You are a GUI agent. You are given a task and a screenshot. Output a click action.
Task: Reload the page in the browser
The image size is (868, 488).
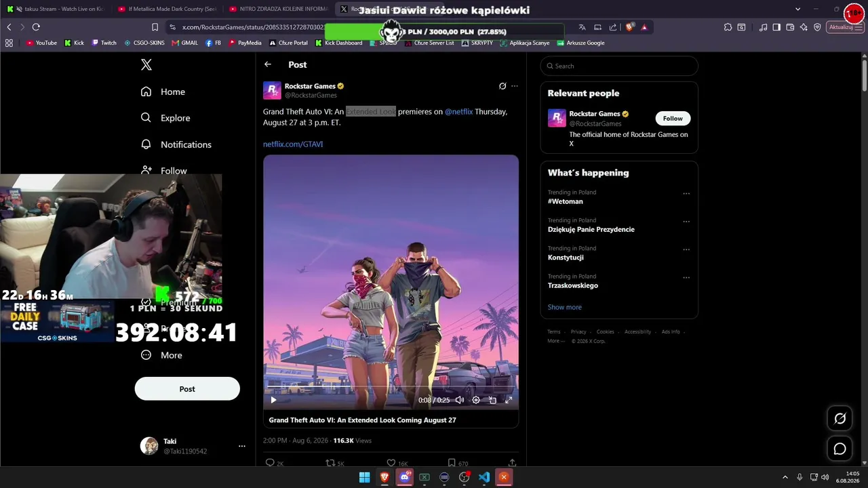pyautogui.click(x=36, y=27)
